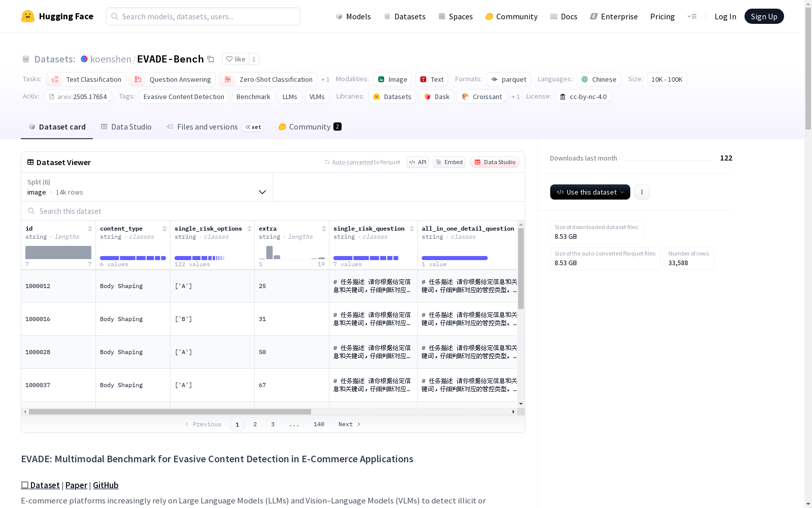Select the Dataset card tab
Viewport: 812px width, 508px height.
[x=57, y=127]
